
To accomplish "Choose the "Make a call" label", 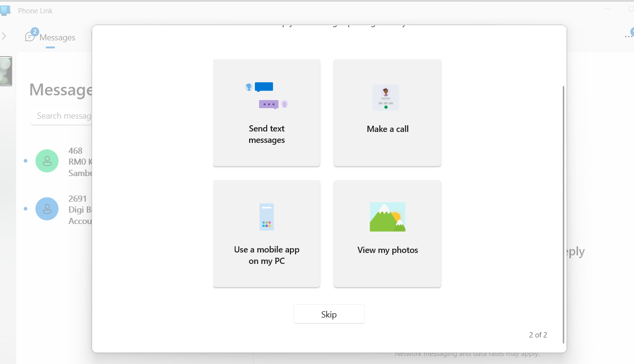I will tap(387, 129).
